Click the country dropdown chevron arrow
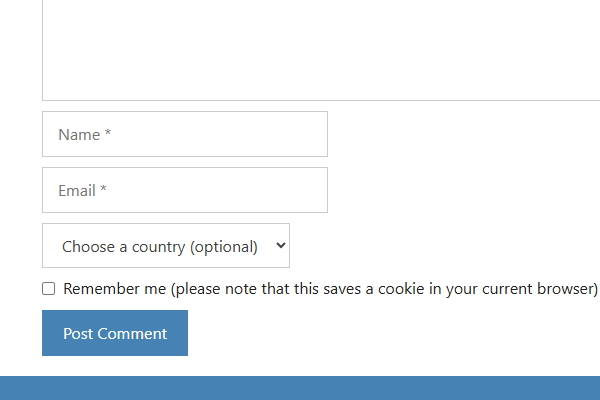The height and width of the screenshot is (400, 600). point(280,245)
